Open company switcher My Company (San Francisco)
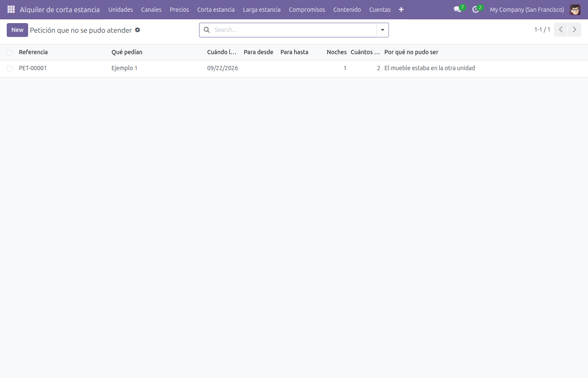The width and height of the screenshot is (588, 378). tap(527, 10)
